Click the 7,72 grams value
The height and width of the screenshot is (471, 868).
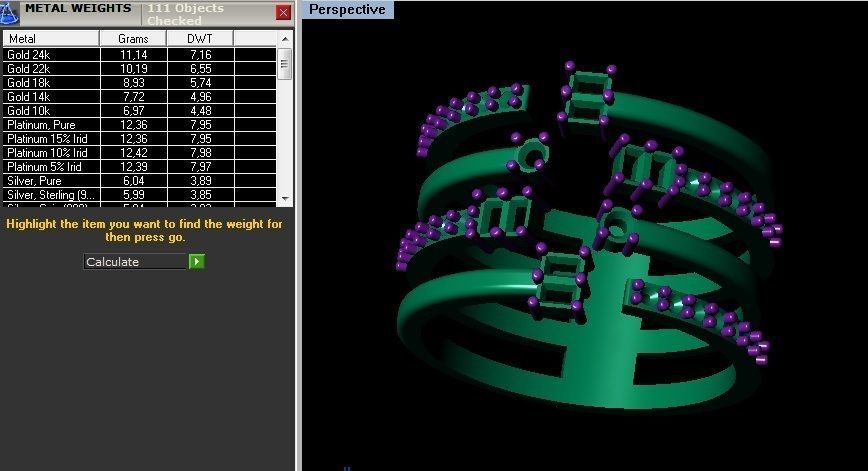pos(133,96)
